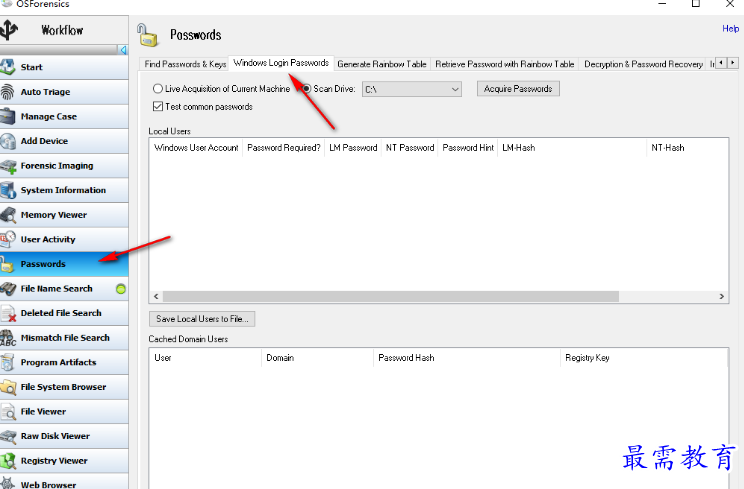Click the Passwords page header padlock icon
Screen dimensions: 744x489
pyautogui.click(x=147, y=35)
